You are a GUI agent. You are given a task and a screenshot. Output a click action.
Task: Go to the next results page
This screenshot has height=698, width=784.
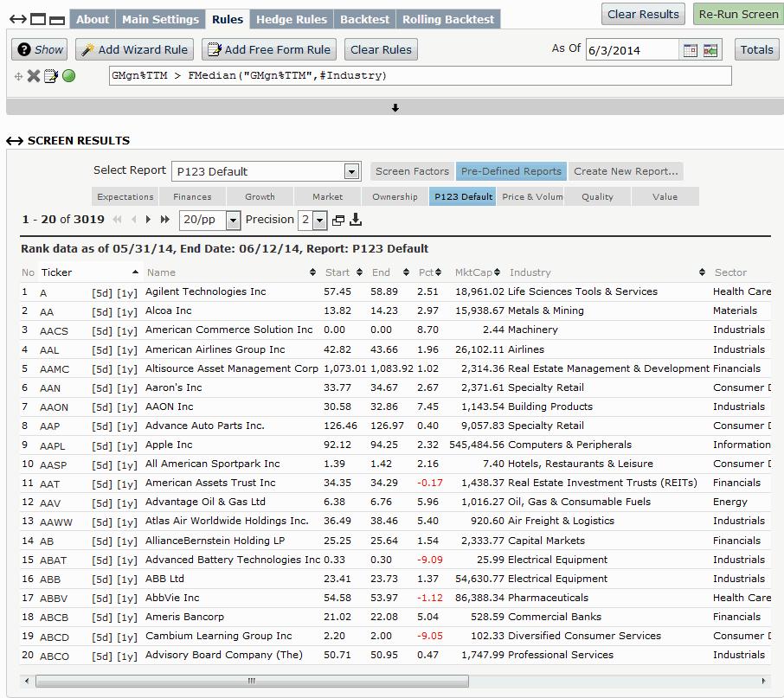point(148,220)
